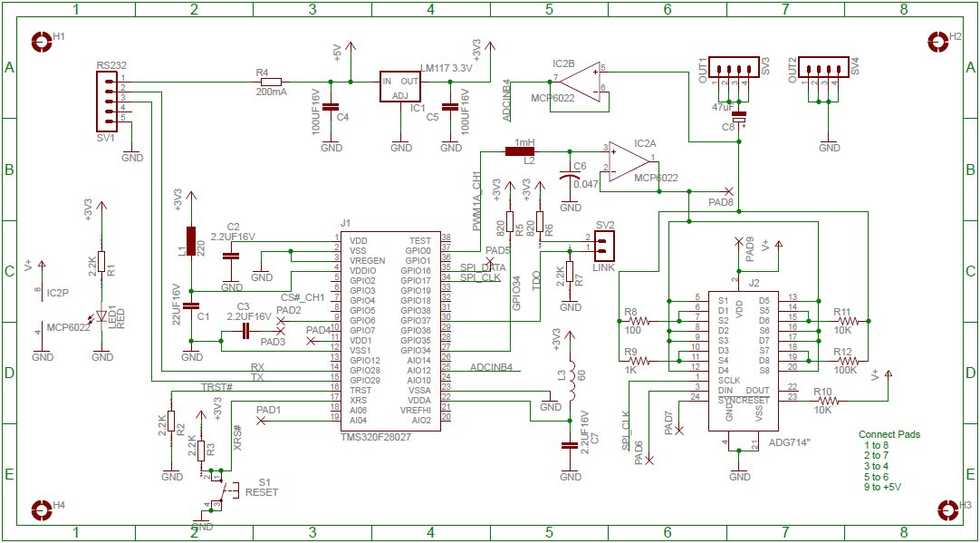Select resistor R3 symbol
This screenshot has height=543, width=980.
point(201,451)
